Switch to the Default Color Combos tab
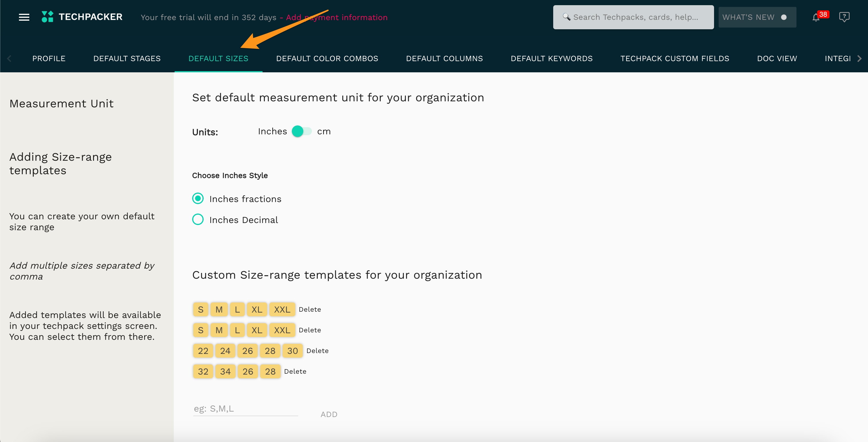This screenshot has height=442, width=868. pyautogui.click(x=327, y=59)
